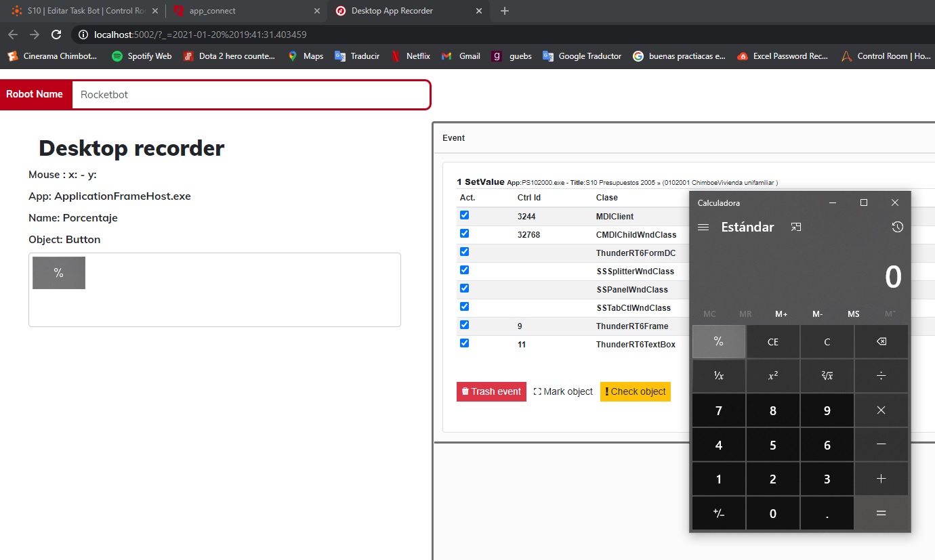935x560 pixels.
Task: Click the Mark object button
Action: [563, 391]
